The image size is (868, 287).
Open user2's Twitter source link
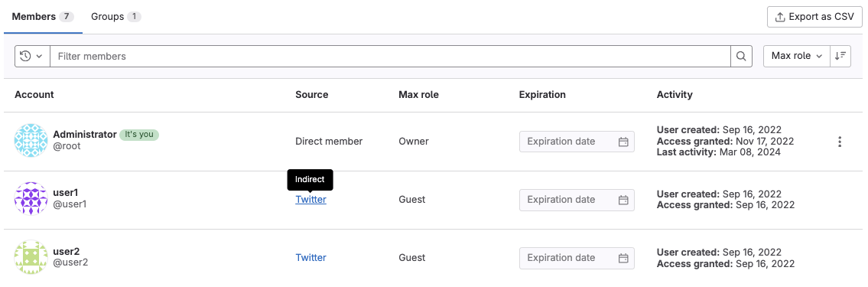coord(310,258)
